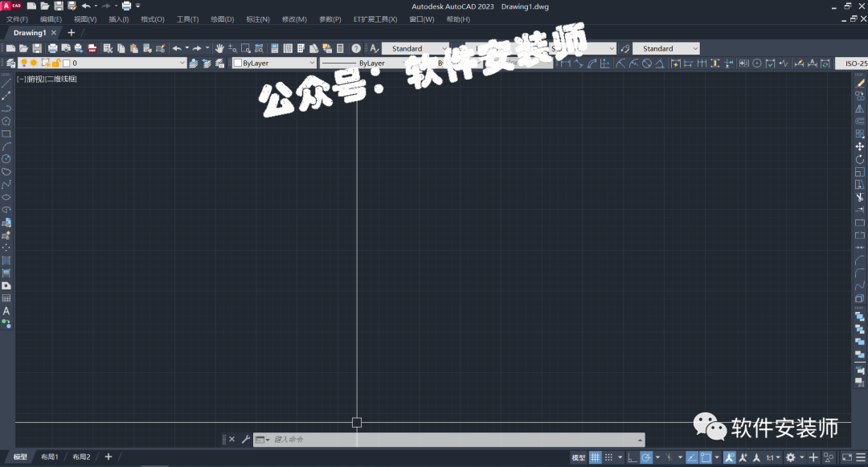Image resolution: width=868 pixels, height=467 pixels.
Task: Toggle the drawing grid display
Action: point(595,457)
